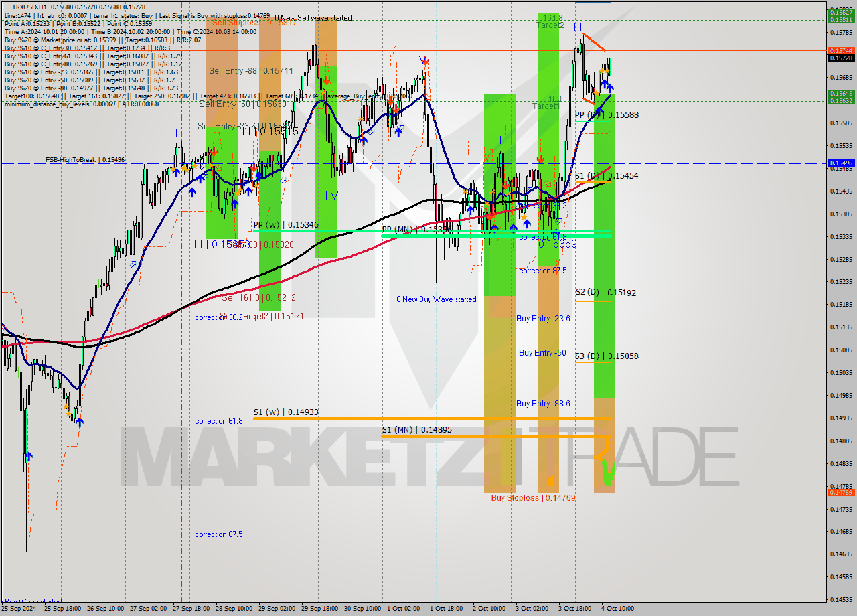Image resolution: width=857 pixels, height=616 pixels.
Task: Click the PP (D) 0.15588 pivot label
Action: pyautogui.click(x=607, y=115)
